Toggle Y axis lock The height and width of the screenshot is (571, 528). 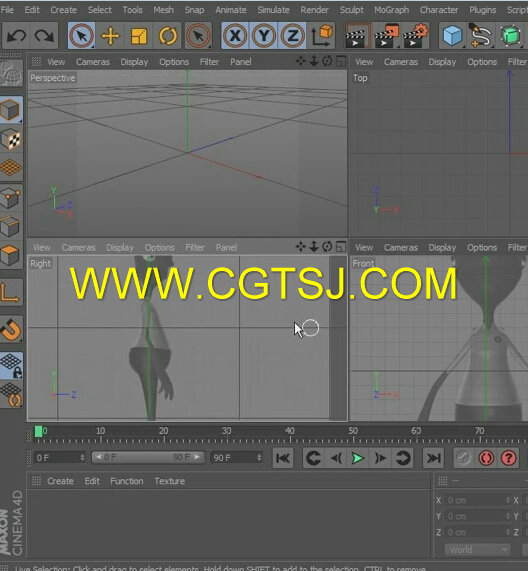pyautogui.click(x=264, y=36)
